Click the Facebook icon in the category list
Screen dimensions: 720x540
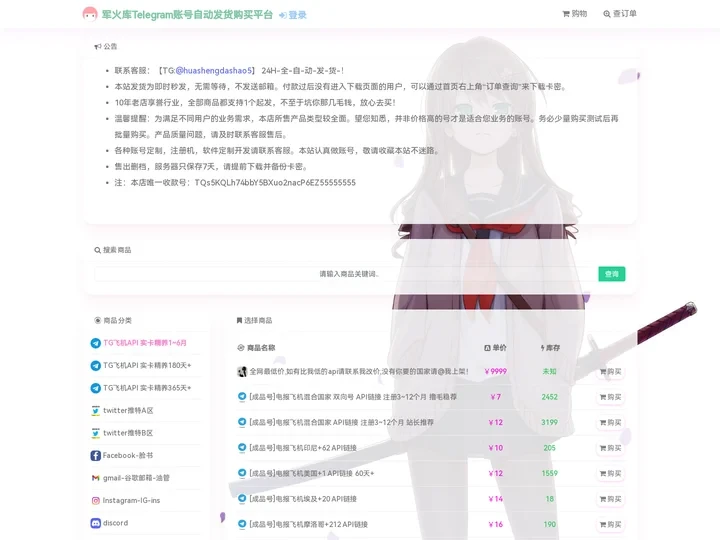pyautogui.click(x=96, y=456)
